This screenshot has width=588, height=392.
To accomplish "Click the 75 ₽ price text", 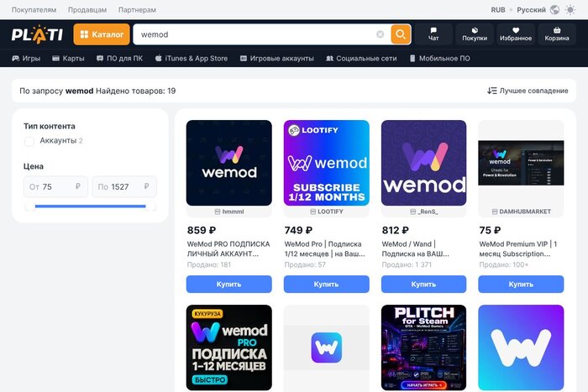I will (490, 230).
